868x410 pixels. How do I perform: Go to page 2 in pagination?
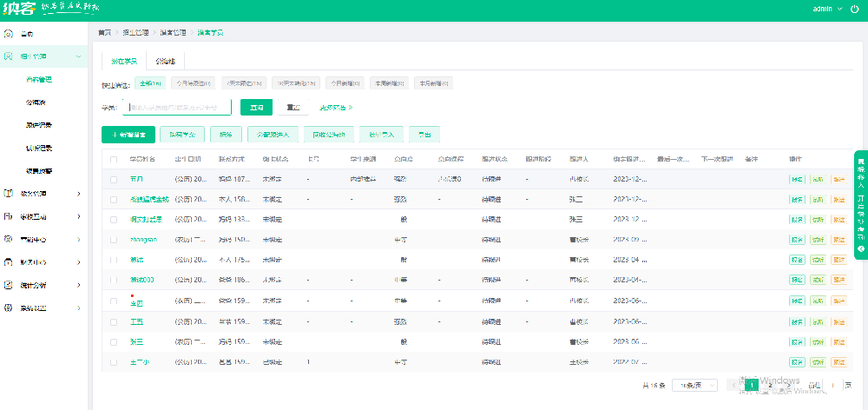click(x=770, y=385)
